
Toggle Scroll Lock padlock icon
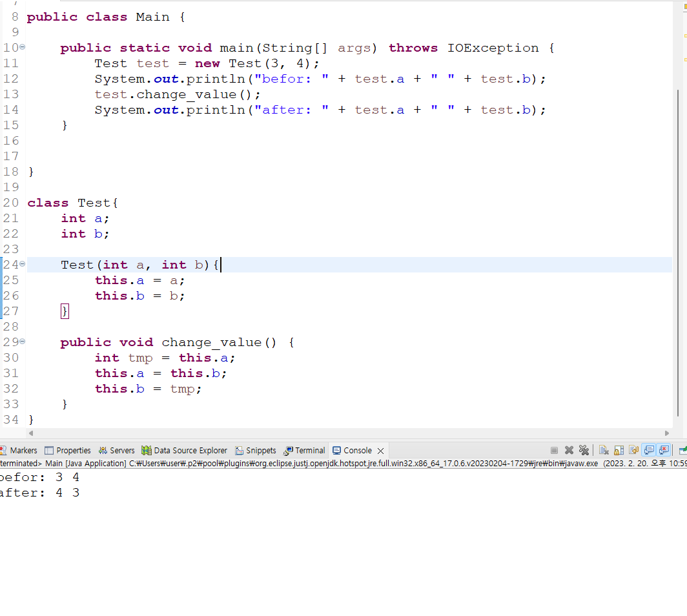point(619,451)
